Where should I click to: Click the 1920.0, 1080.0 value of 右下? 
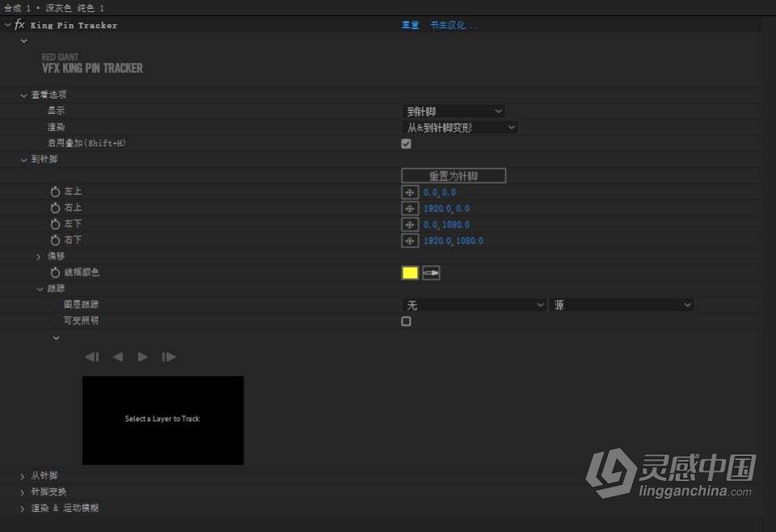pos(453,241)
